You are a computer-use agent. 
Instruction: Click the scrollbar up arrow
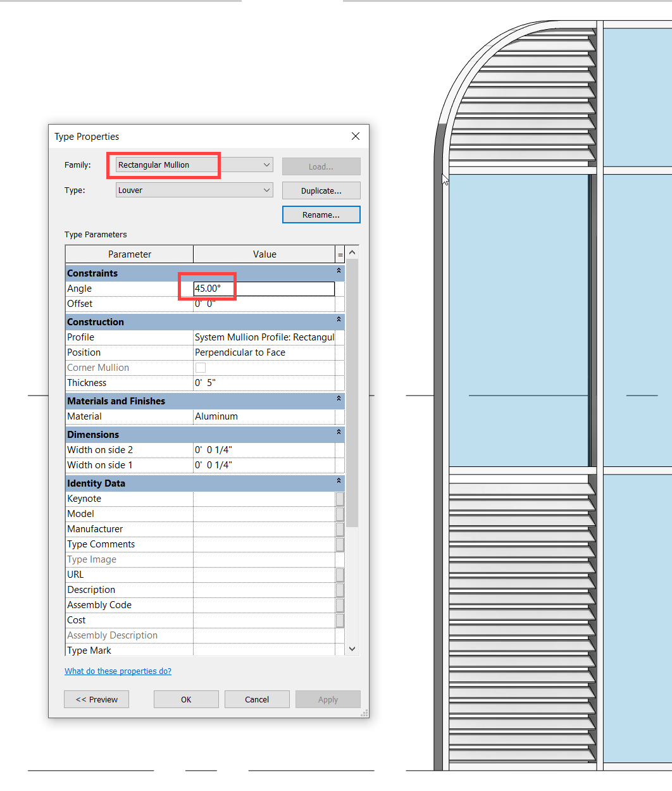[352, 251]
